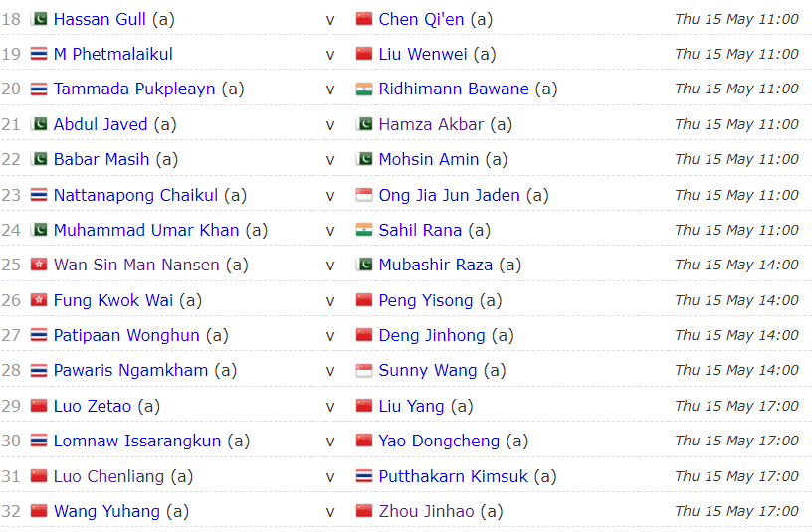Viewport: 812px width, 532px height.
Task: Open Zhou Jinhao player profile
Action: coord(426,511)
